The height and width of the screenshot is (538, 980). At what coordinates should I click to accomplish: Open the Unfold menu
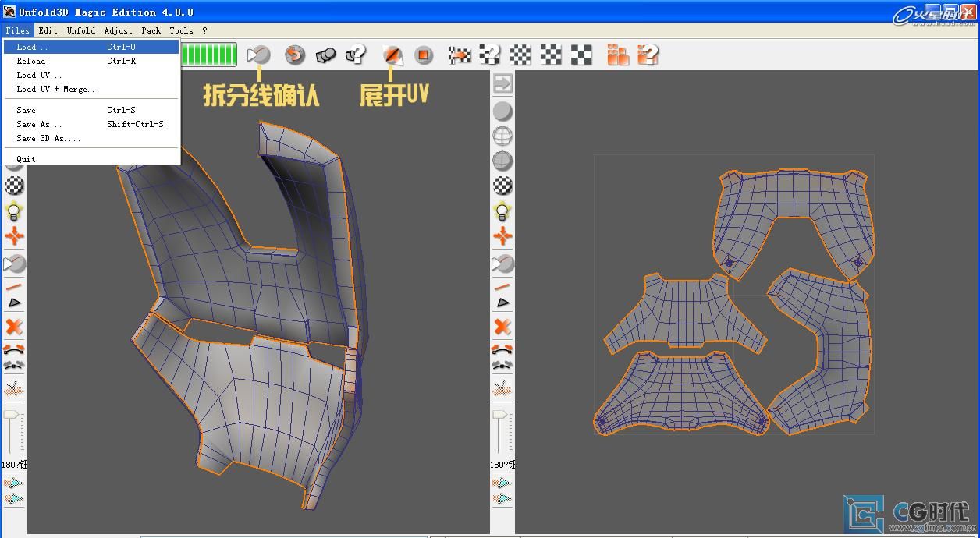81,30
